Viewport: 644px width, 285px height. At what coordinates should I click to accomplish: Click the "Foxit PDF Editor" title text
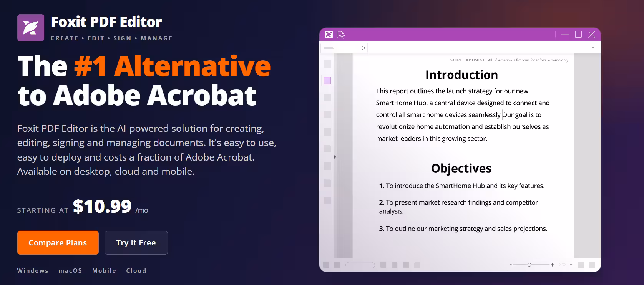(x=106, y=22)
